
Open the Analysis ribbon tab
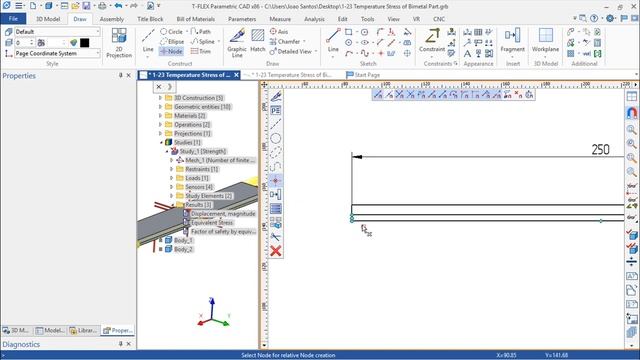[x=314, y=19]
